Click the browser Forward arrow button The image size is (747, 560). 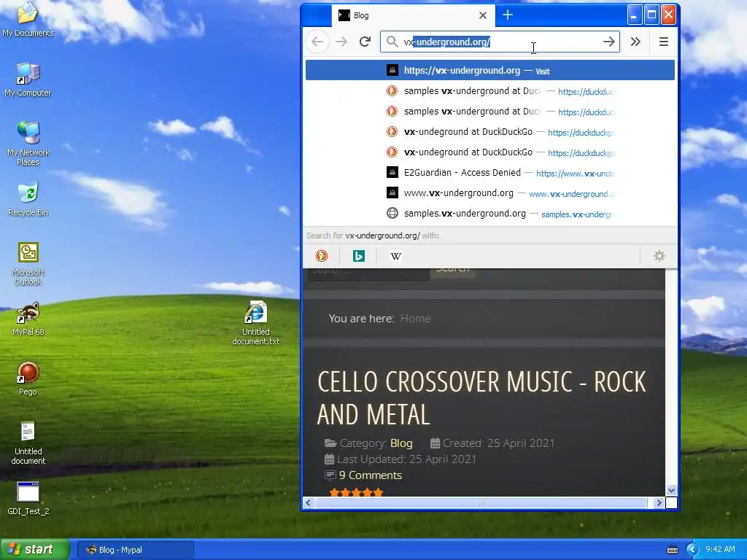click(x=341, y=42)
